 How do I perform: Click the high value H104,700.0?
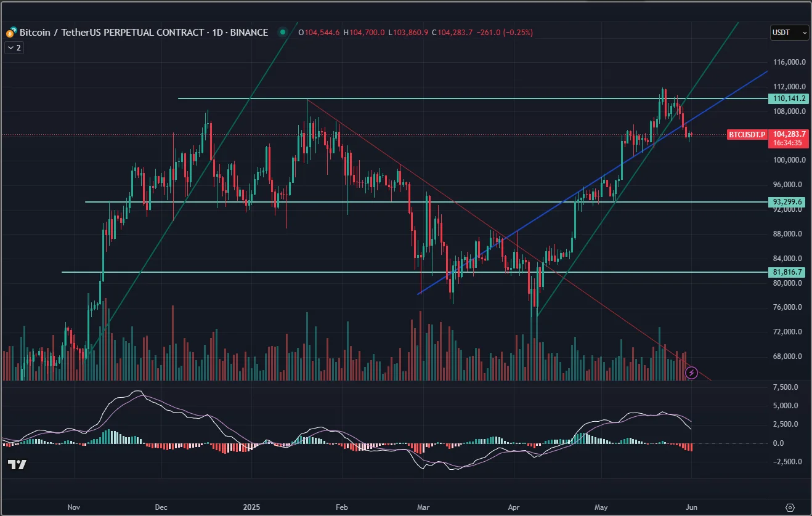[x=364, y=33]
